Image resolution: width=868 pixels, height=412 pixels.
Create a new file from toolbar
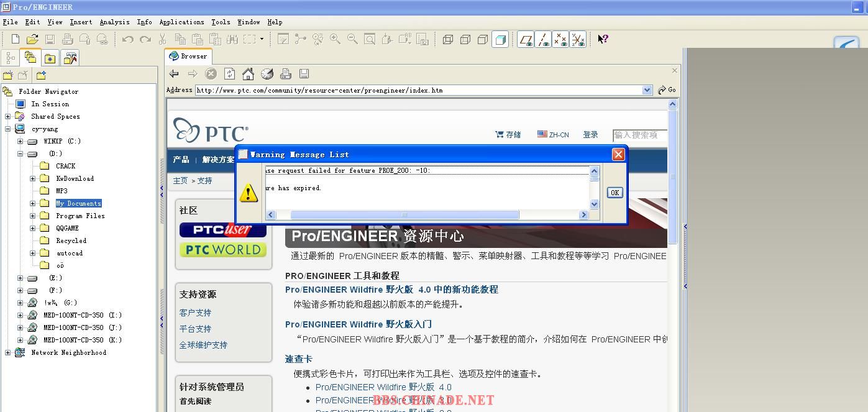16,39
